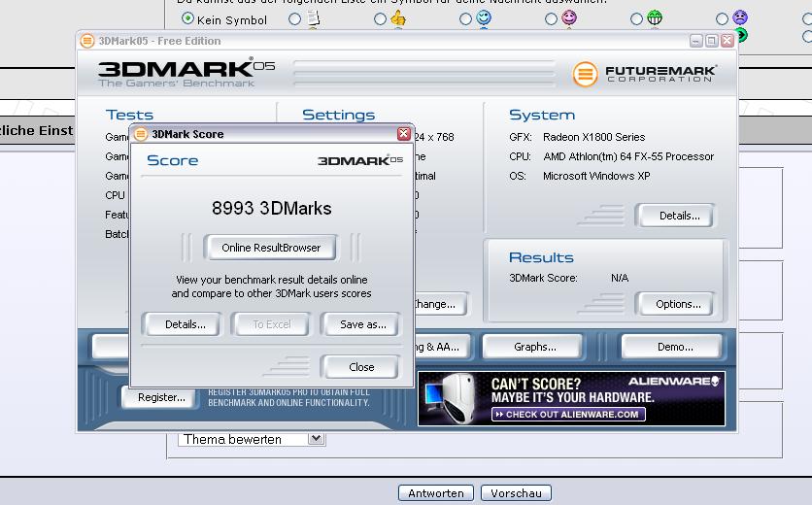Click the Graphs... button

coord(534,347)
